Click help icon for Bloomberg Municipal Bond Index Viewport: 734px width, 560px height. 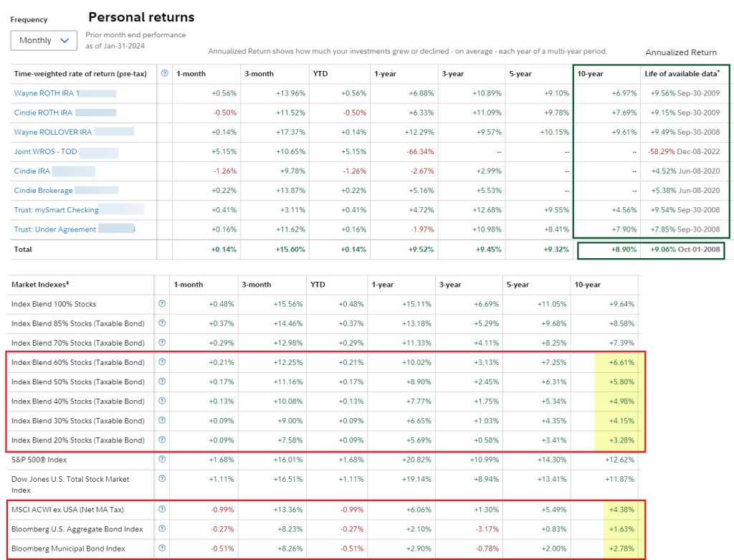point(161,549)
